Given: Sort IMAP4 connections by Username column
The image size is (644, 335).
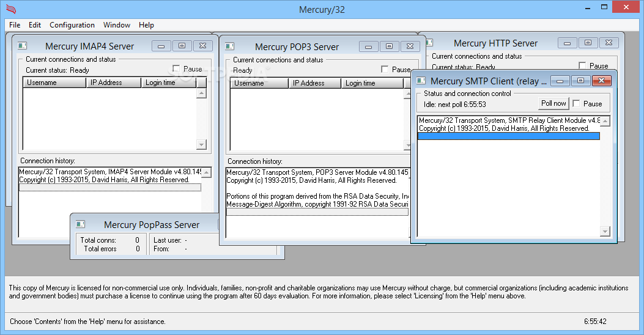Looking at the screenshot, I should 54,83.
